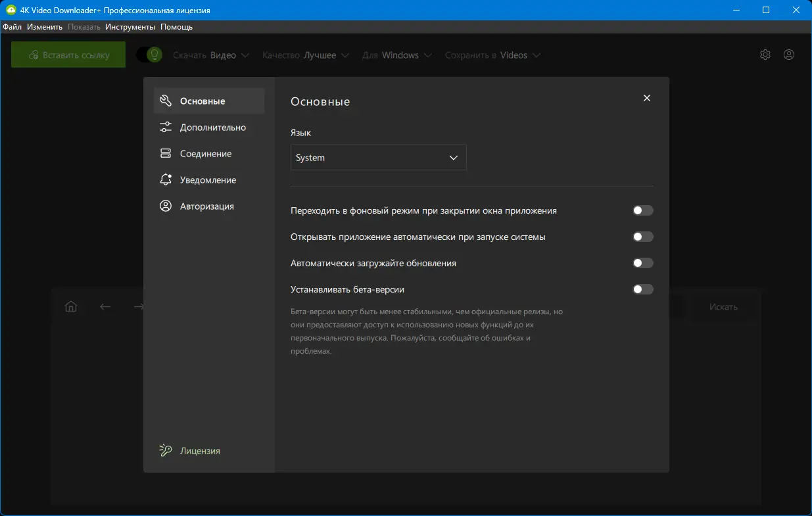
Task: Open the Язык System dropdown
Action: tap(379, 158)
